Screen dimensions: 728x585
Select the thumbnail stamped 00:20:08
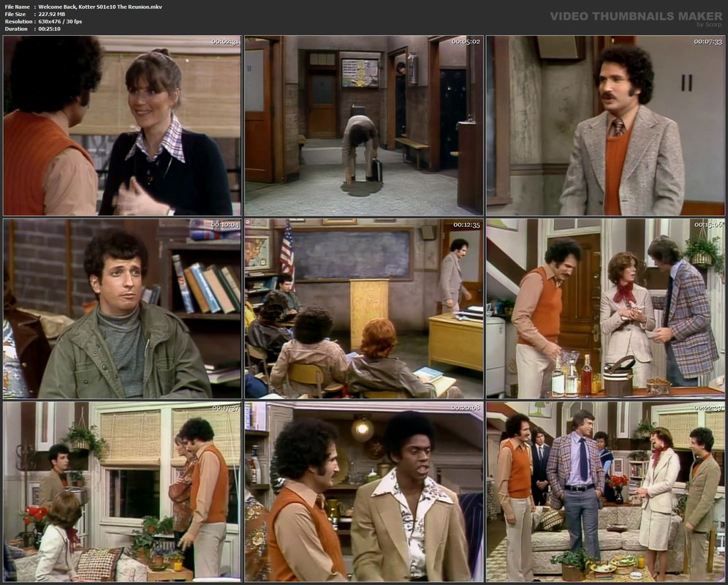364,491
